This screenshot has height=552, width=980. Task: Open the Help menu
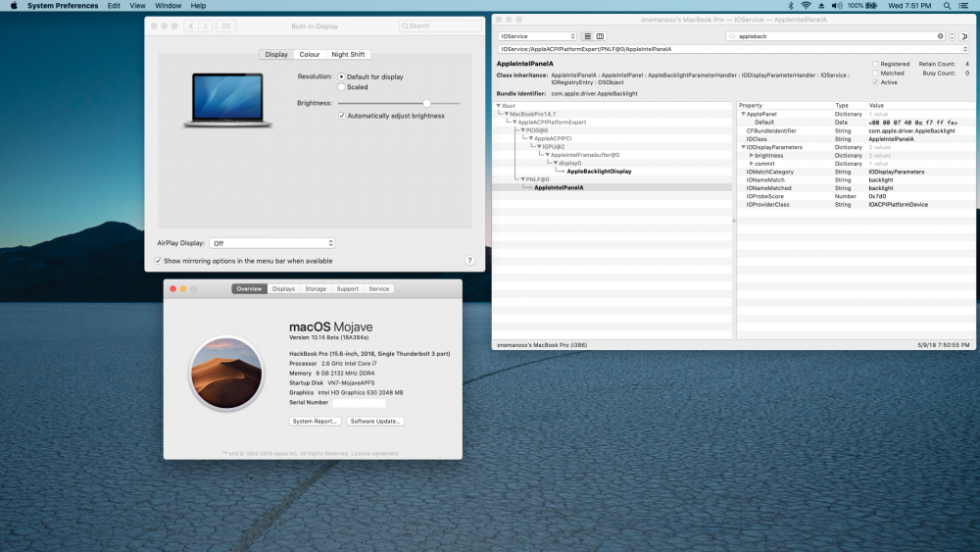pos(198,6)
